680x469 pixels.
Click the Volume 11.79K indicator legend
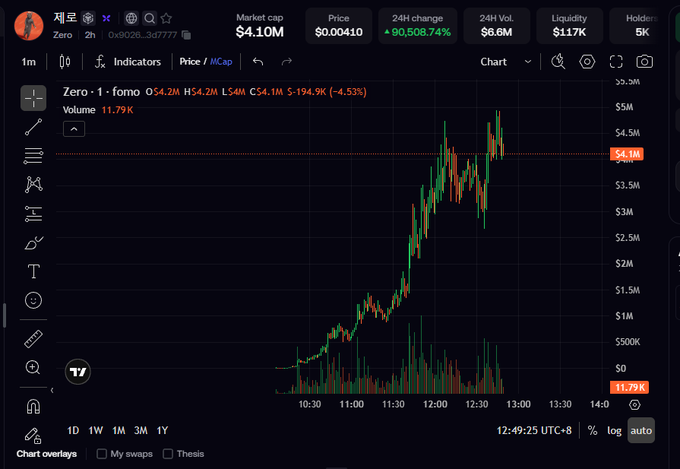point(98,110)
